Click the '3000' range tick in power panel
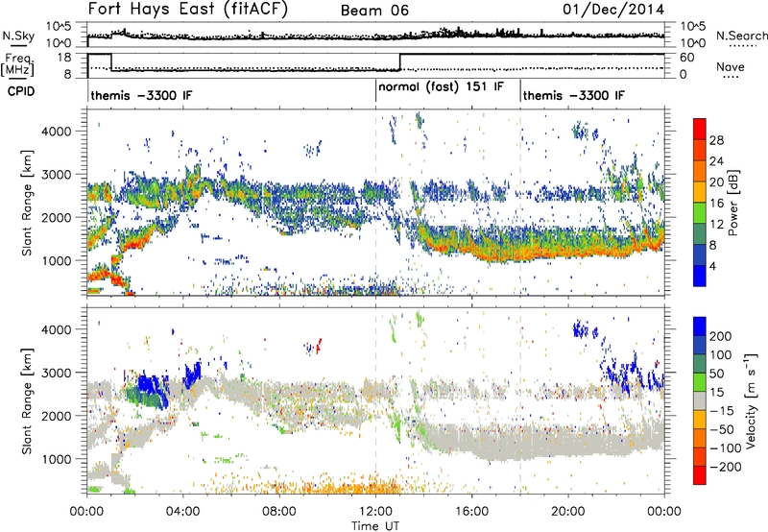The image size is (768, 532). point(57,175)
